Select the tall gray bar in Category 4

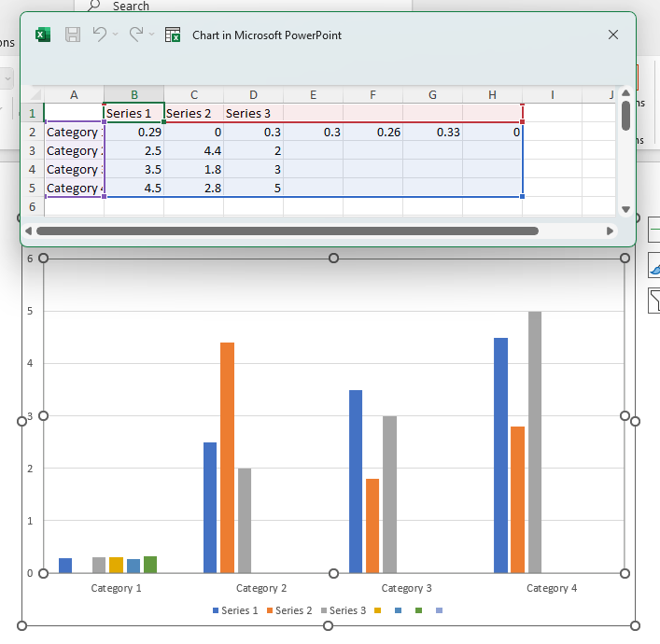tap(535, 441)
